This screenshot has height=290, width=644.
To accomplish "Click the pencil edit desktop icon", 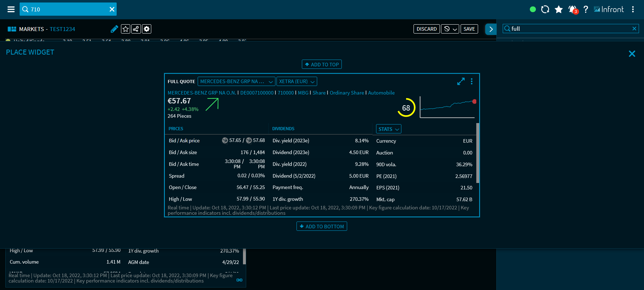I will pyautogui.click(x=114, y=29).
